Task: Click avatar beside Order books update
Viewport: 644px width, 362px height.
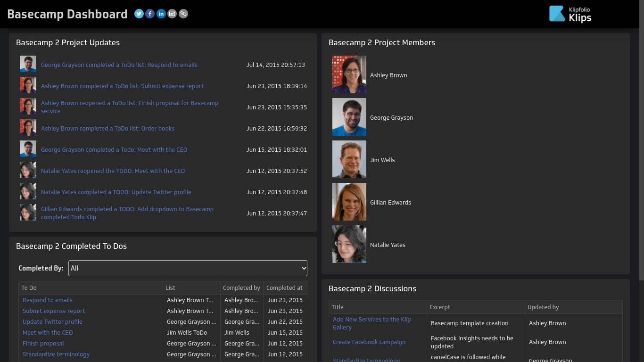Action: pyautogui.click(x=28, y=128)
